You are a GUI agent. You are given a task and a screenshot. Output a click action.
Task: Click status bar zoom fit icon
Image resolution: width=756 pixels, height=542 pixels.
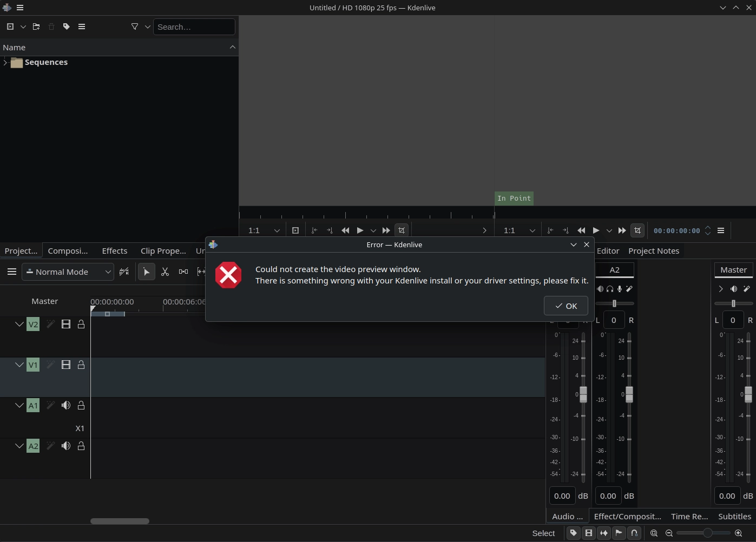(x=654, y=533)
